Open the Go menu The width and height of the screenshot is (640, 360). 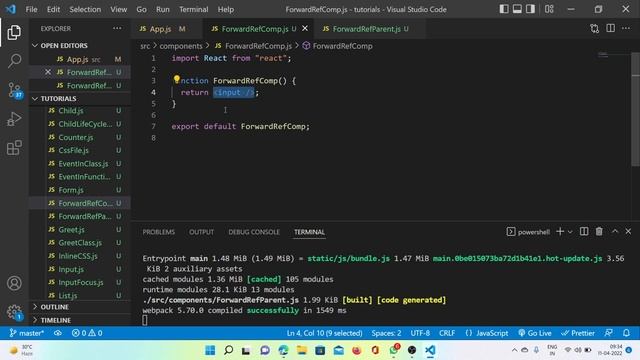click(x=141, y=9)
